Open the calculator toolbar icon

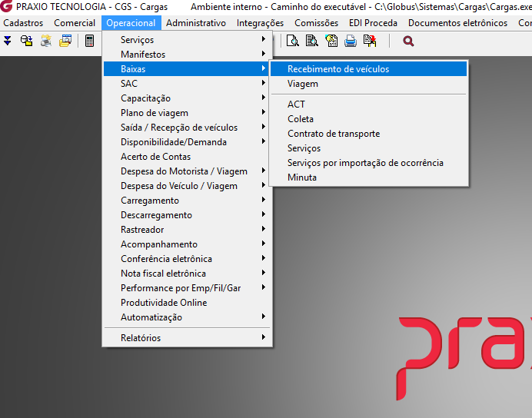[90, 41]
